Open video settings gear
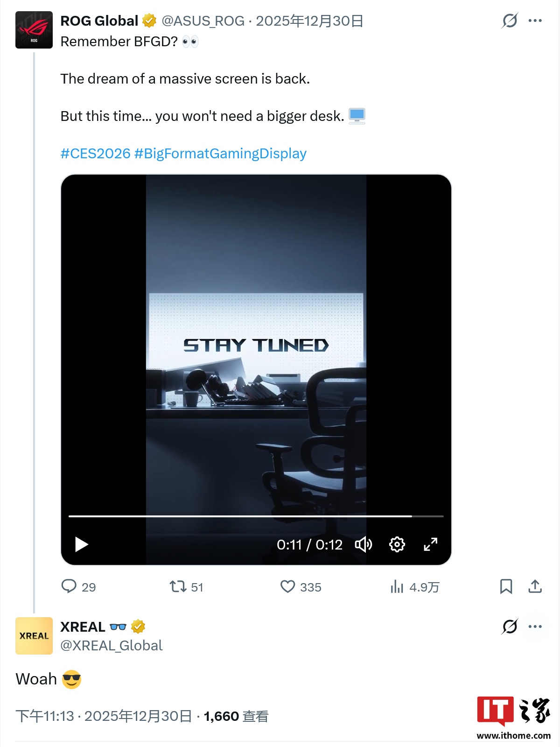The image size is (560, 747). (397, 544)
